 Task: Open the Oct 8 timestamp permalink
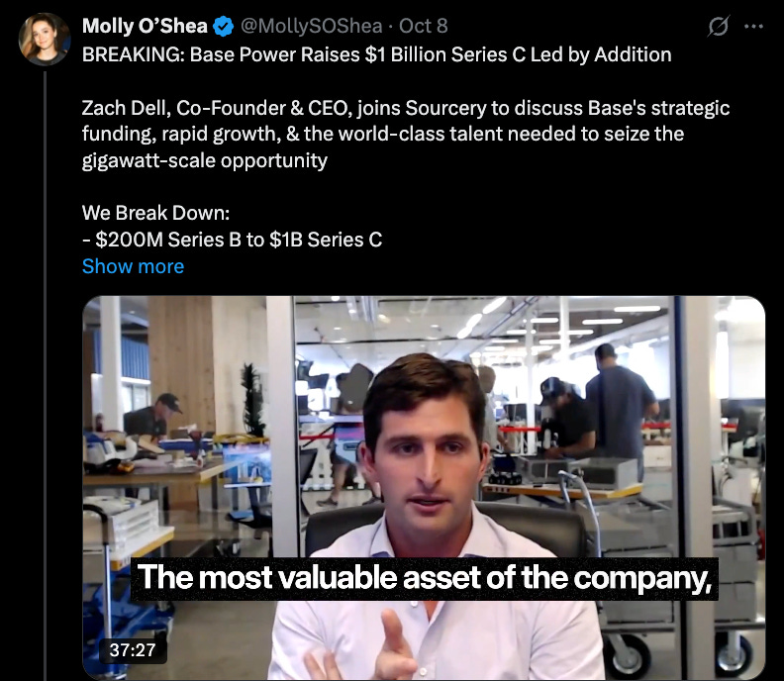pyautogui.click(x=423, y=26)
